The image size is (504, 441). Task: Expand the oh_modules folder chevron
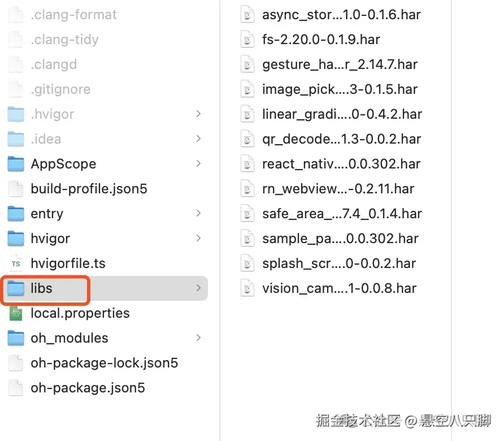click(x=198, y=338)
